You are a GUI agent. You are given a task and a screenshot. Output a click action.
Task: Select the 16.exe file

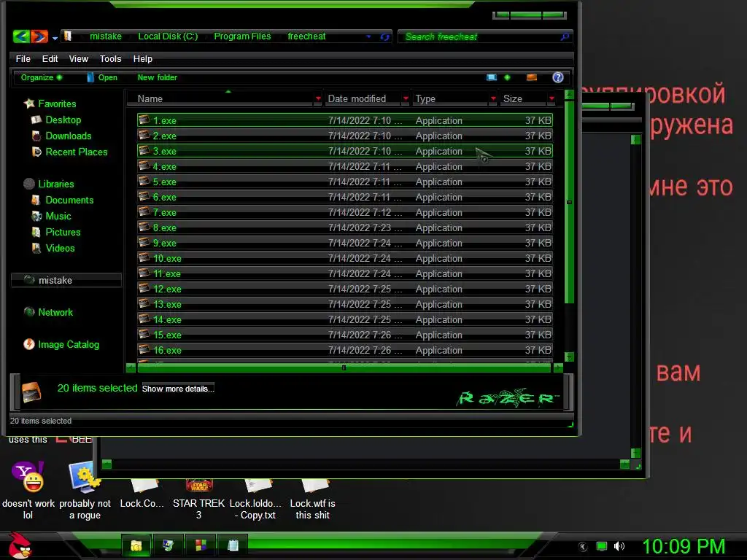(x=345, y=350)
